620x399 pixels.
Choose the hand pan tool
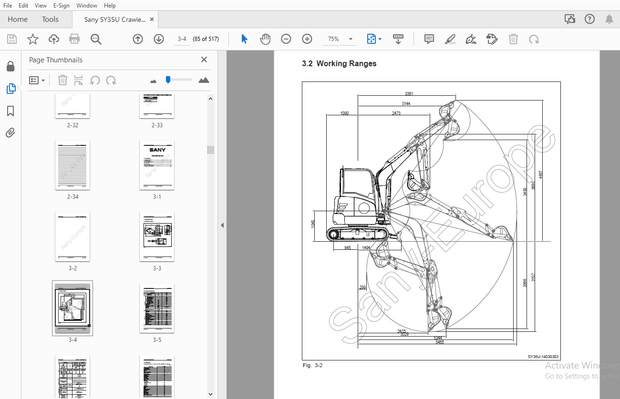(x=265, y=39)
